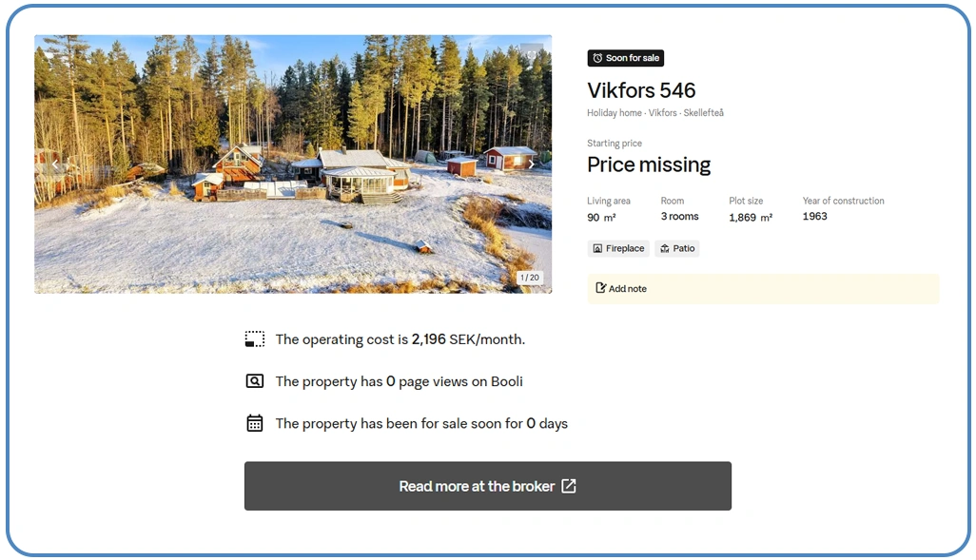Click the operating cost icon
976x560 pixels.
point(255,339)
